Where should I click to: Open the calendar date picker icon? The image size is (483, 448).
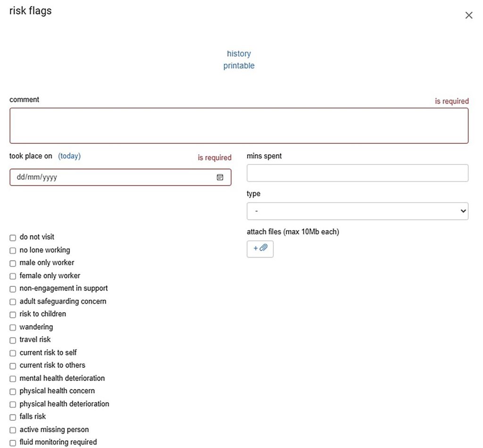(x=220, y=177)
